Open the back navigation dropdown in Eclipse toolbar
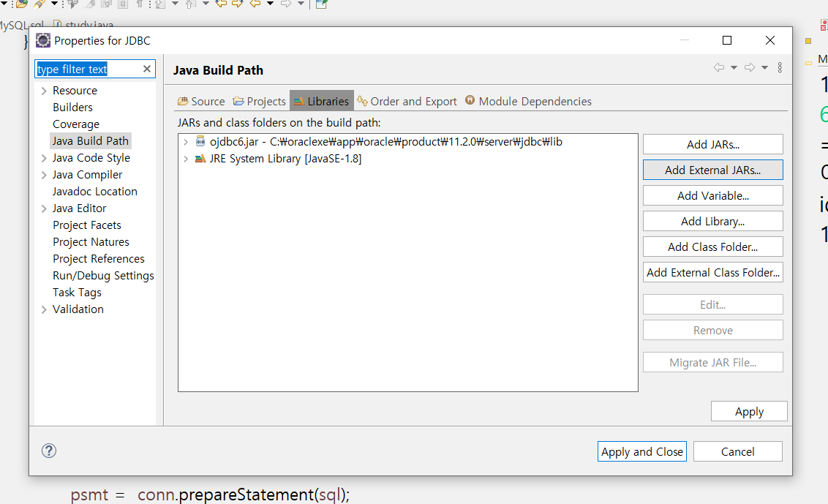 271,4
